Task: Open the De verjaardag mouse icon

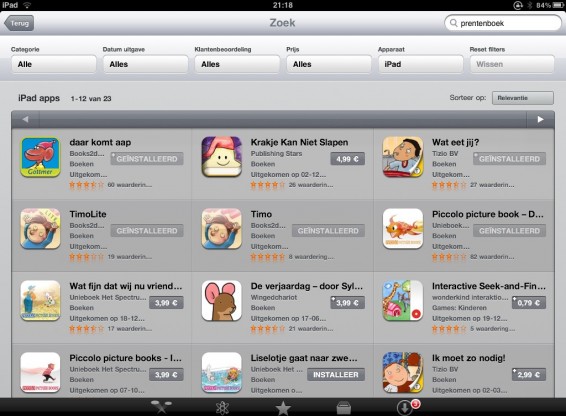Action: coord(222,301)
